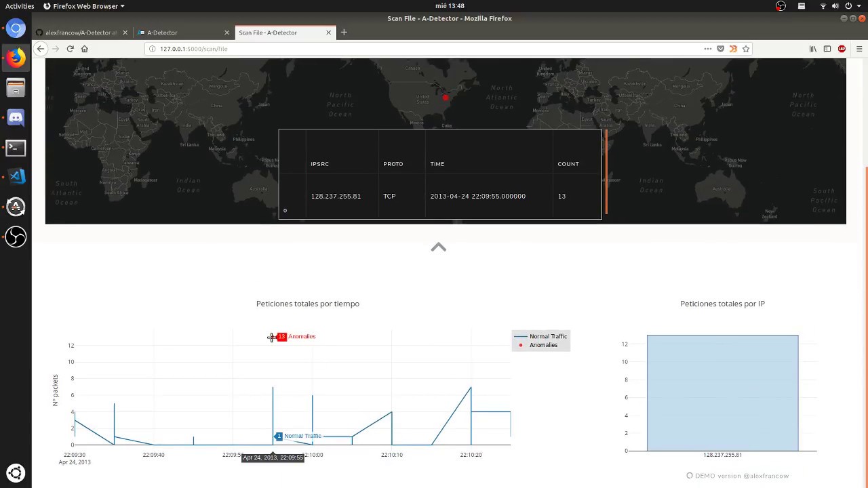868x488 pixels.
Task: Click the Peticiones totales por tiempo title
Action: (x=308, y=304)
